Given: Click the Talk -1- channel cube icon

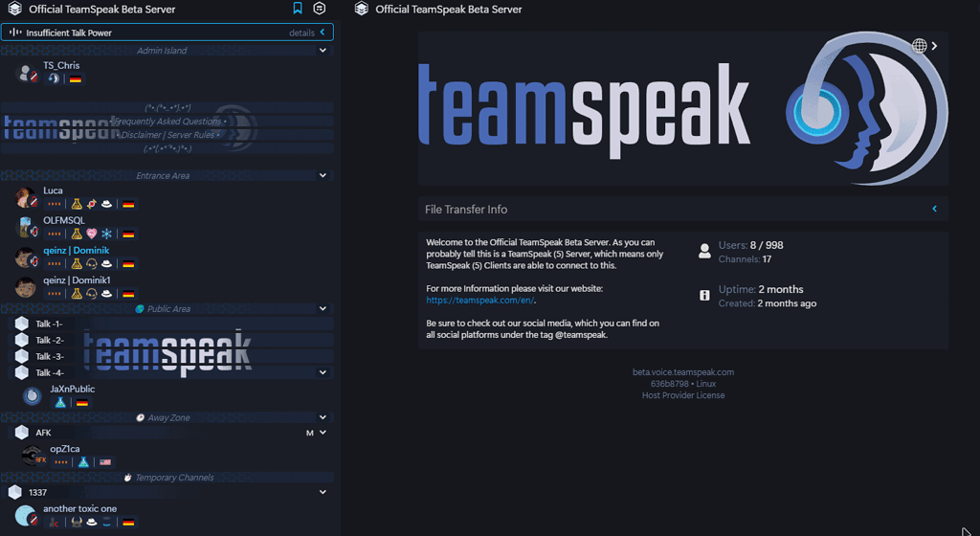Looking at the screenshot, I should point(21,324).
